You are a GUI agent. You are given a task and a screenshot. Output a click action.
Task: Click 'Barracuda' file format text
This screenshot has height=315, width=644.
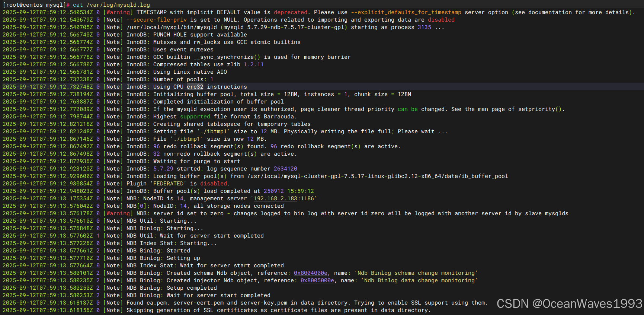[279, 117]
